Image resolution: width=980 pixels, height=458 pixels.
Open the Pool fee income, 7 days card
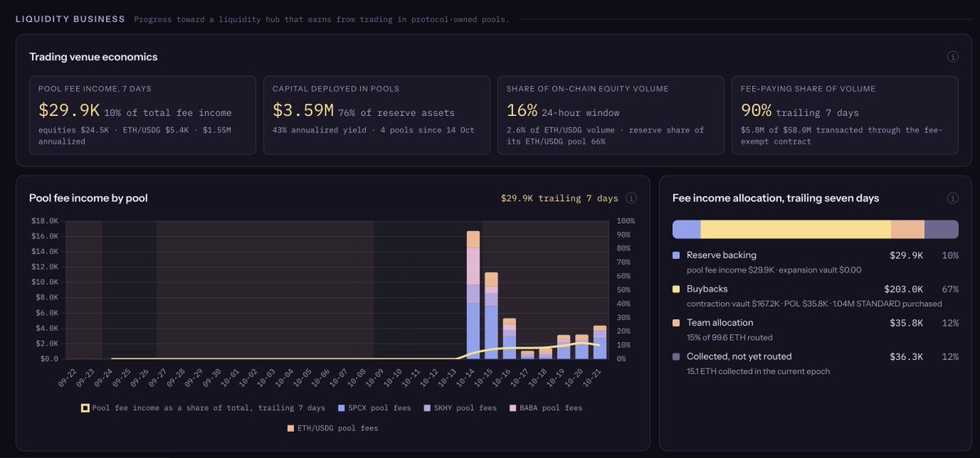click(x=142, y=115)
